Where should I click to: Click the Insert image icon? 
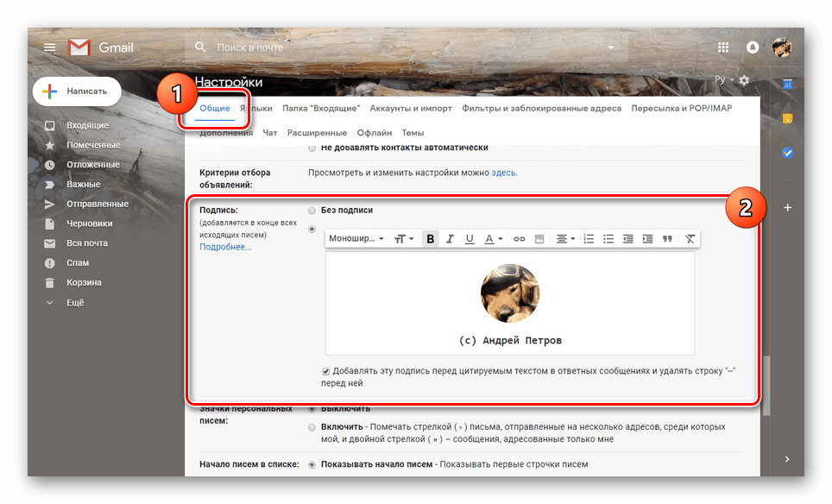pos(539,239)
